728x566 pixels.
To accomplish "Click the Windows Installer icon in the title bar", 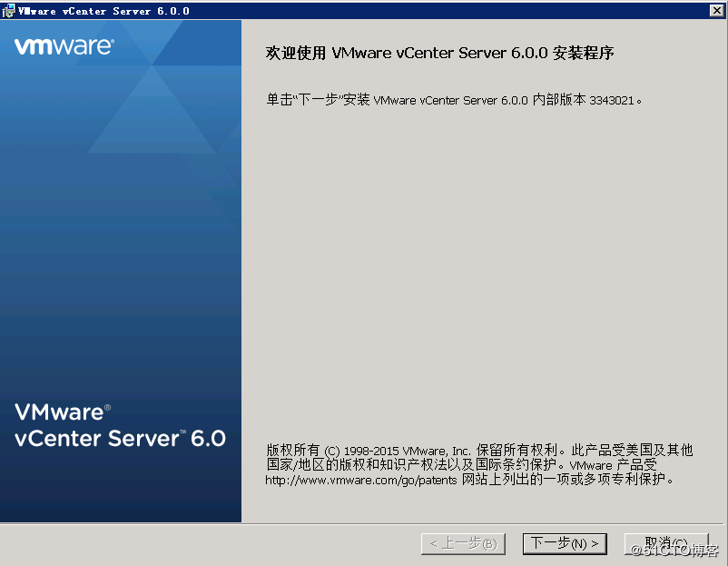I will (9, 10).
